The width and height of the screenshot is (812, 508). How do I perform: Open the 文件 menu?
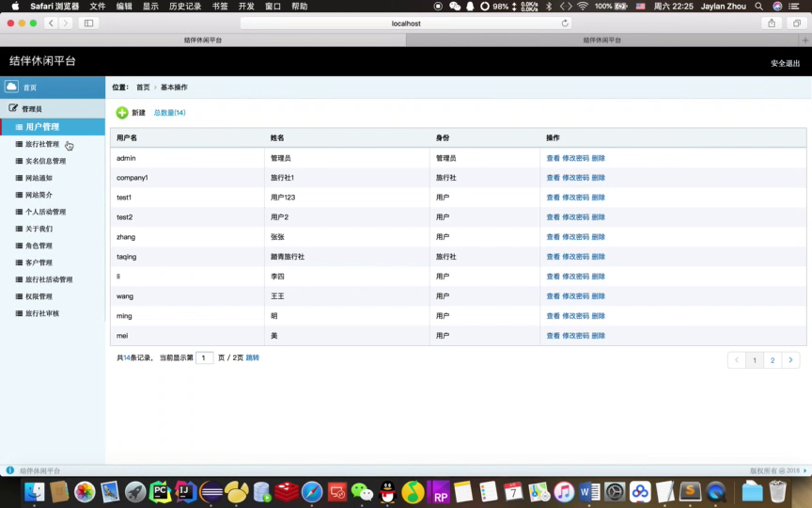coord(98,7)
